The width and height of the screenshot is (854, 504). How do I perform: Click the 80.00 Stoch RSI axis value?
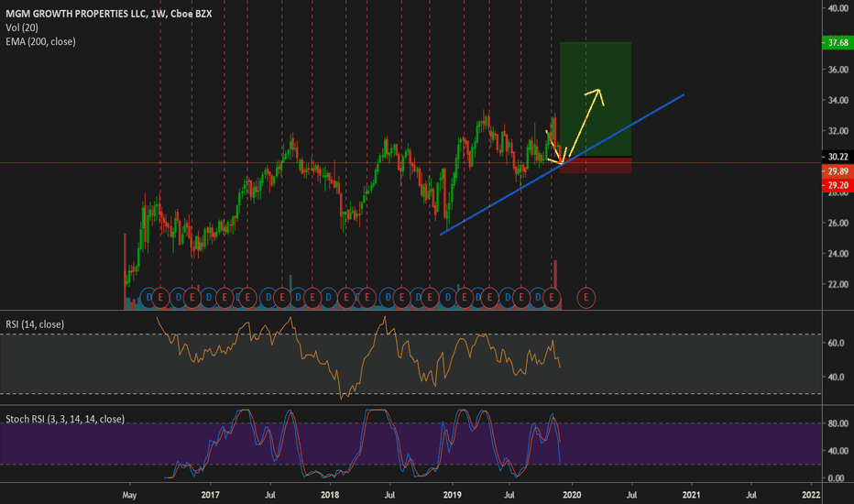click(x=838, y=423)
